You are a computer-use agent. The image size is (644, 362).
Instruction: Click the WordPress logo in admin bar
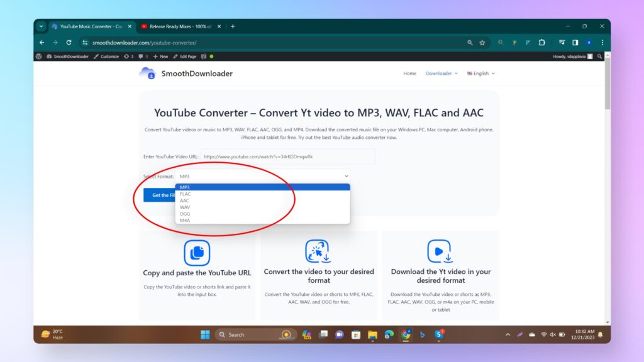click(38, 57)
